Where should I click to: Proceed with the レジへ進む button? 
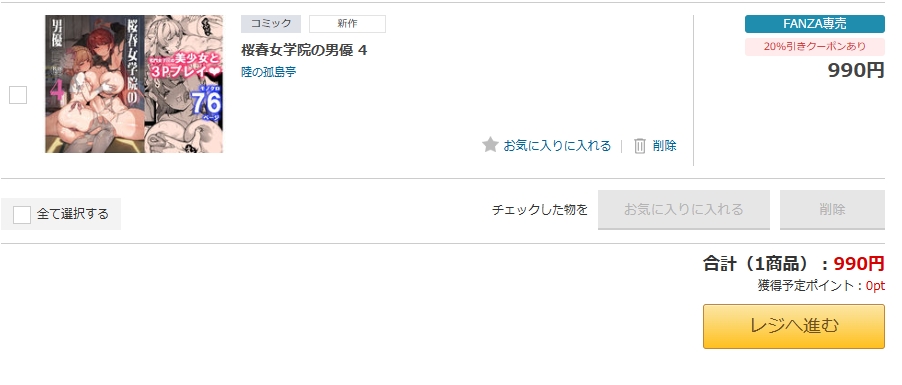click(x=794, y=326)
